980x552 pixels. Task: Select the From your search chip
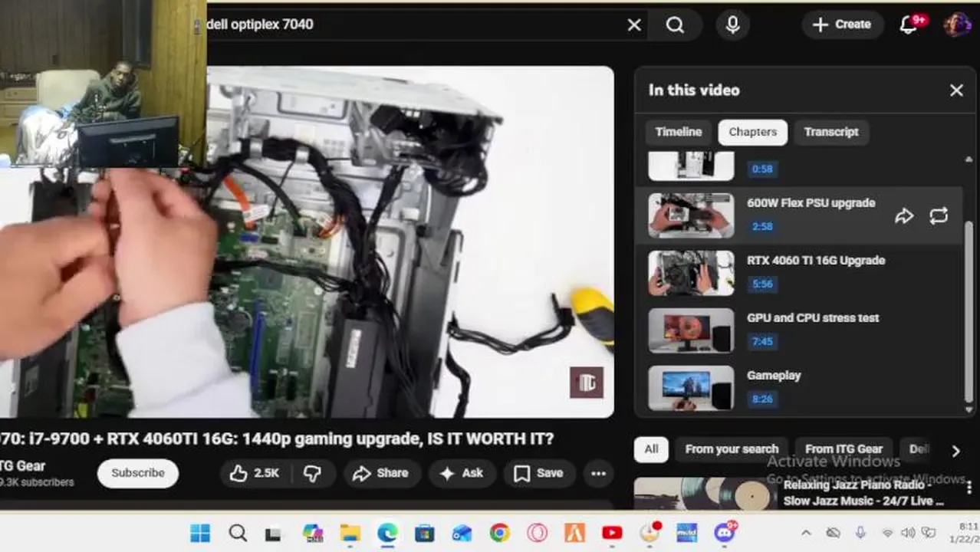tap(732, 449)
